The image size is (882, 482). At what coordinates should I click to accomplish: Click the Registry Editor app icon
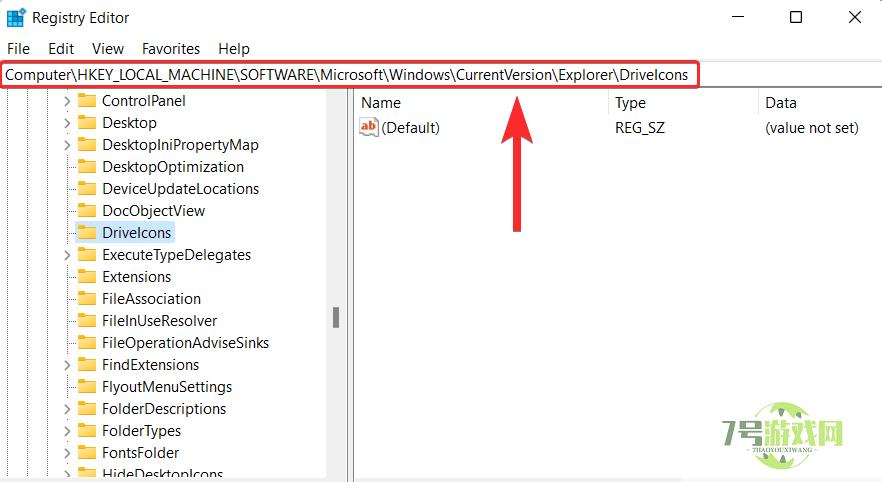tap(16, 17)
